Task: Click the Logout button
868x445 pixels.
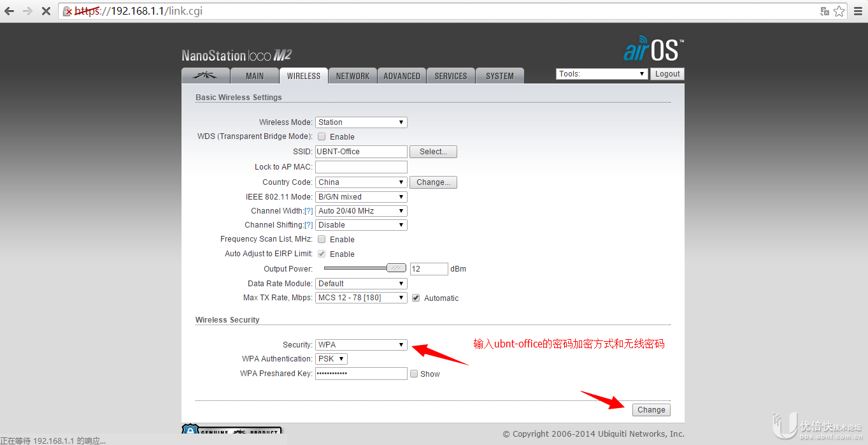Action: pyautogui.click(x=667, y=74)
